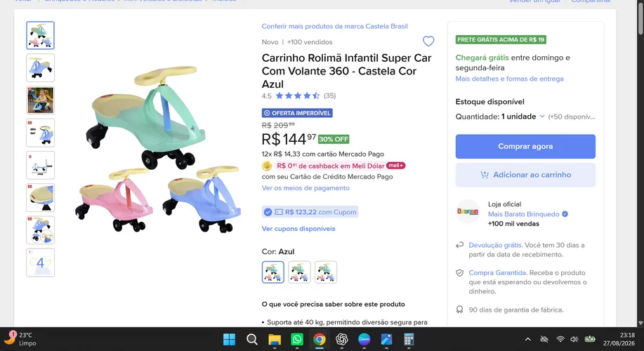Screen dimensions: 644x351
Task: Open Compra Garantida details link
Action: (x=497, y=272)
